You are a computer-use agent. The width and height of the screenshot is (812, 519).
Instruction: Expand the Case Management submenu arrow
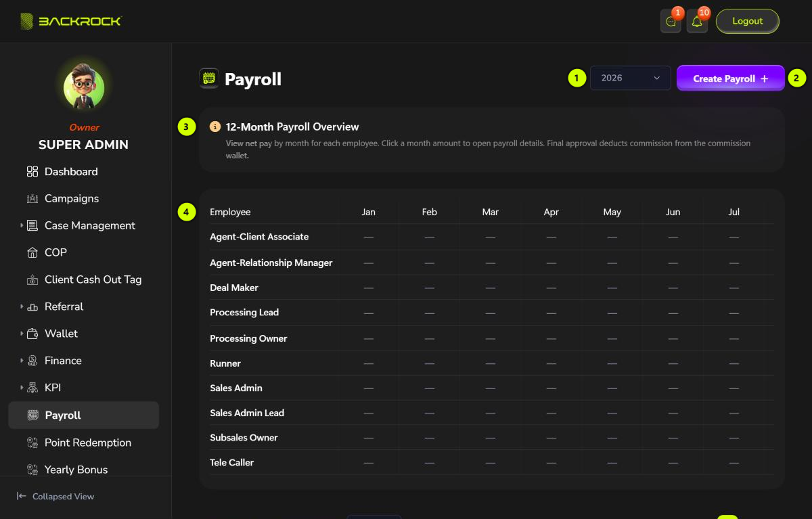(22, 225)
